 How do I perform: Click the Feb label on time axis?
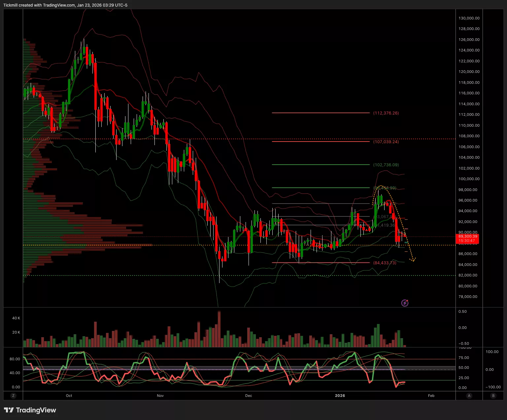tap(431, 396)
